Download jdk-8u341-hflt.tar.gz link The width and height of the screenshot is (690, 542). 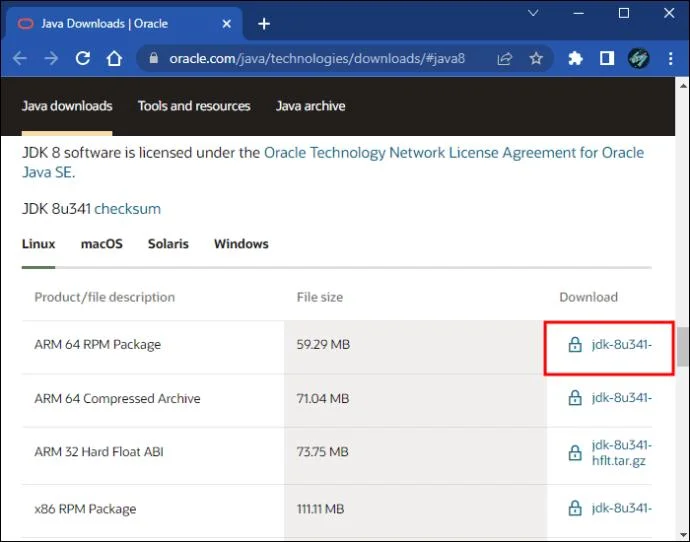pyautogui.click(x=621, y=453)
